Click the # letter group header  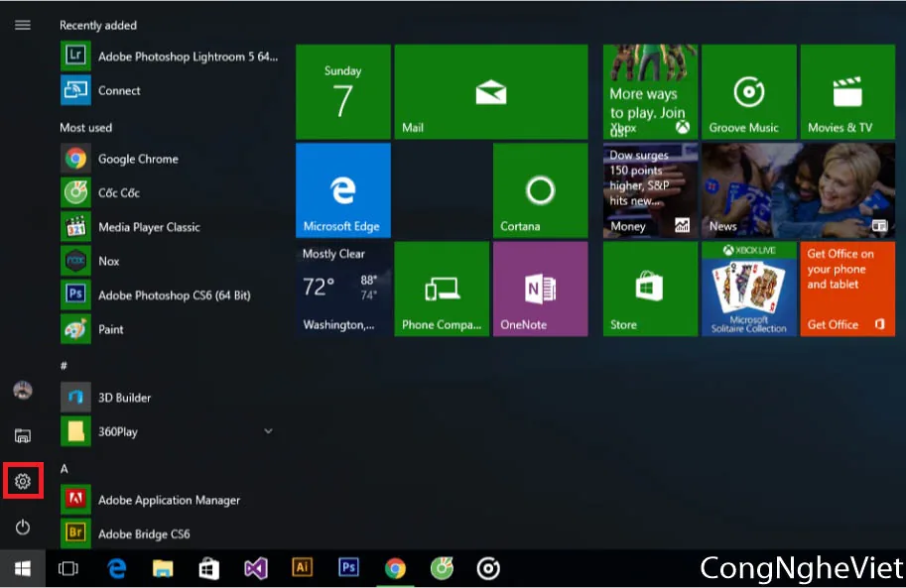pos(64,365)
